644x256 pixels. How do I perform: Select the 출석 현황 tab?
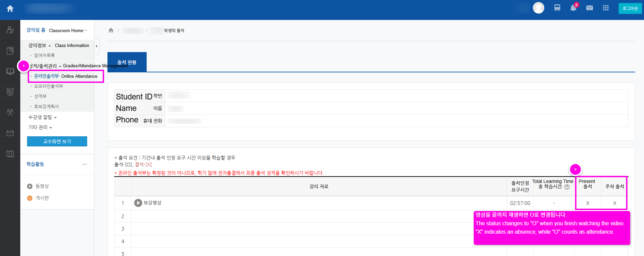[127, 62]
